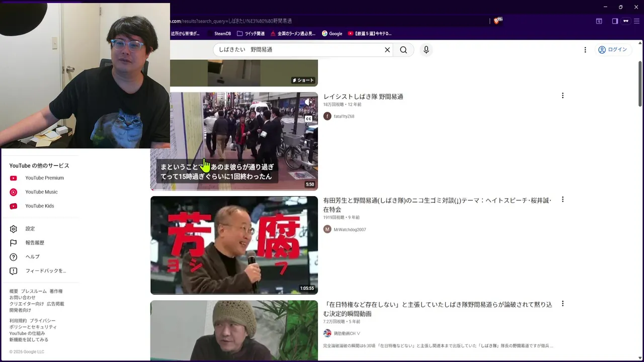Open video title 「在日特権など存在しない」と主張していた
The width and height of the screenshot is (644, 362).
tap(438, 309)
